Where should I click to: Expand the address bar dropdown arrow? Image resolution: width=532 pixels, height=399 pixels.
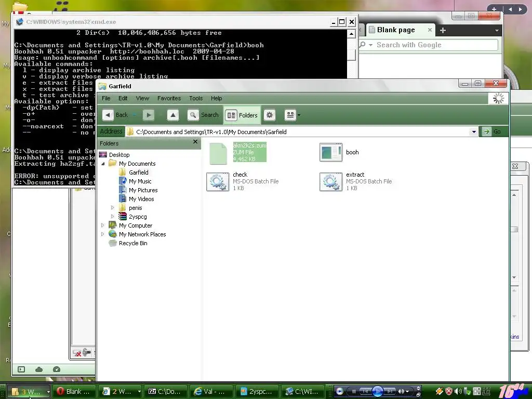click(x=474, y=131)
